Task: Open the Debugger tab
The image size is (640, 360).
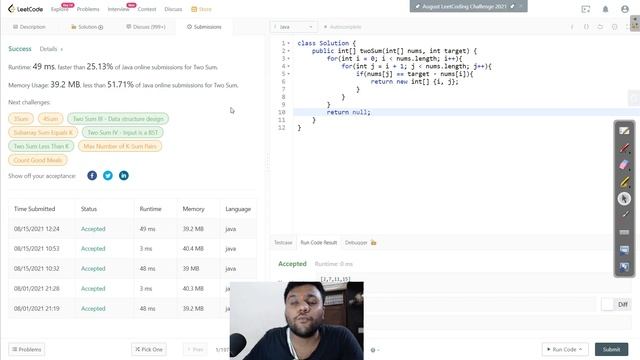Action: [356, 242]
